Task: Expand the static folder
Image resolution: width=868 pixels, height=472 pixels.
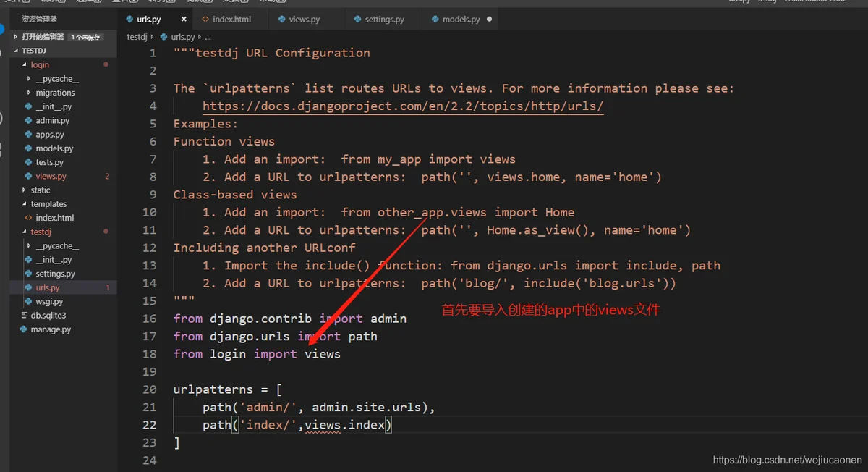Action: (24, 190)
